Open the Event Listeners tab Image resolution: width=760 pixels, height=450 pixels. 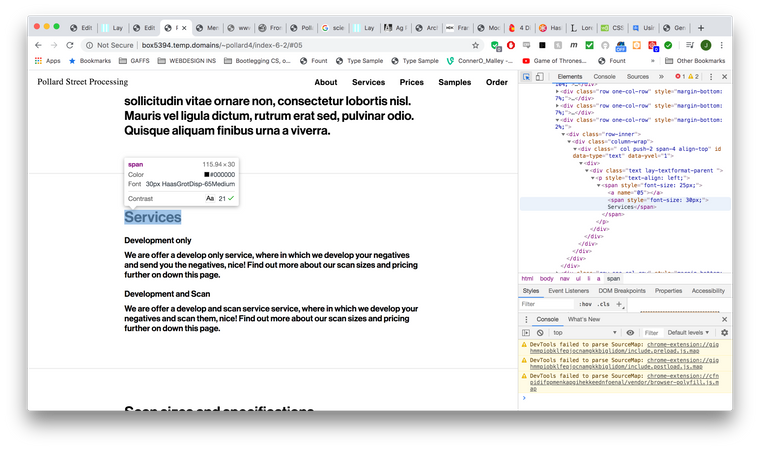pos(569,291)
